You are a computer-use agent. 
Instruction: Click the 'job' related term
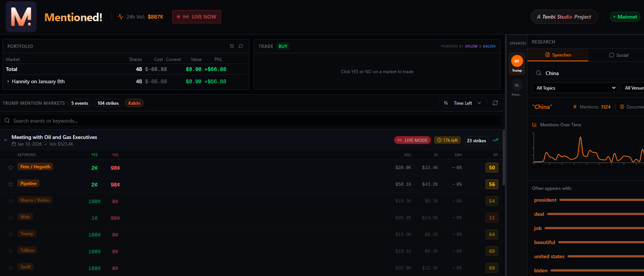(x=538, y=228)
